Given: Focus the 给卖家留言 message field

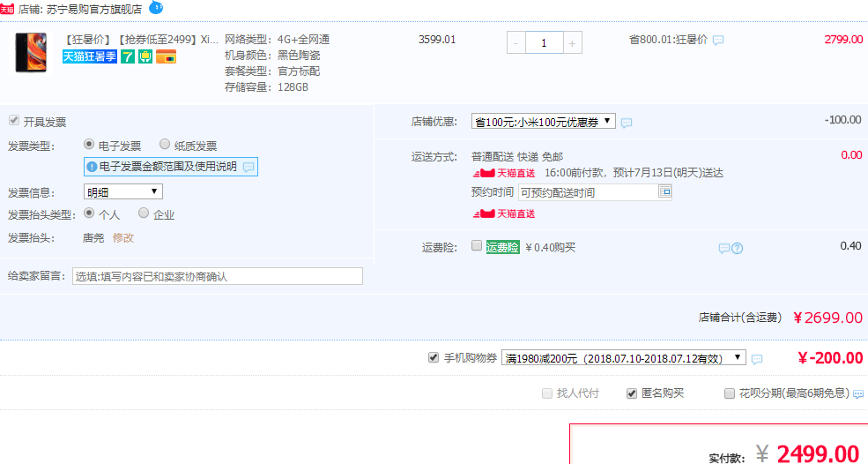Looking at the screenshot, I should [x=218, y=276].
